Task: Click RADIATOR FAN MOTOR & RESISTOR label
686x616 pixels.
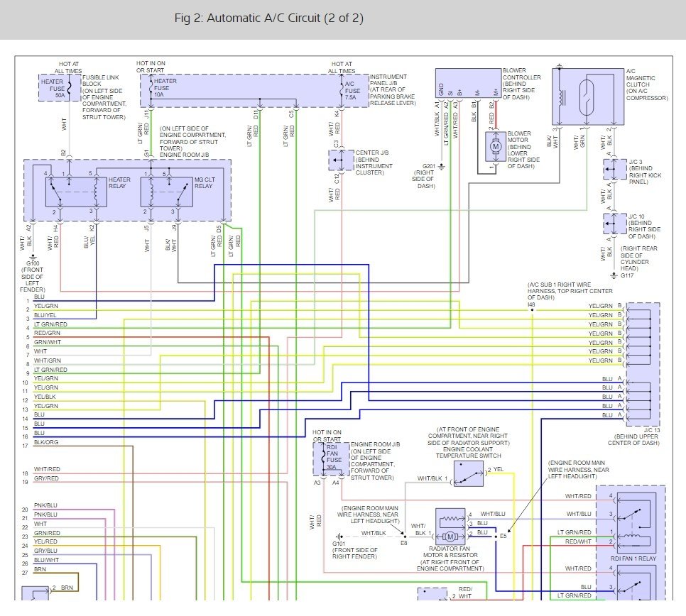Action: (x=450, y=551)
